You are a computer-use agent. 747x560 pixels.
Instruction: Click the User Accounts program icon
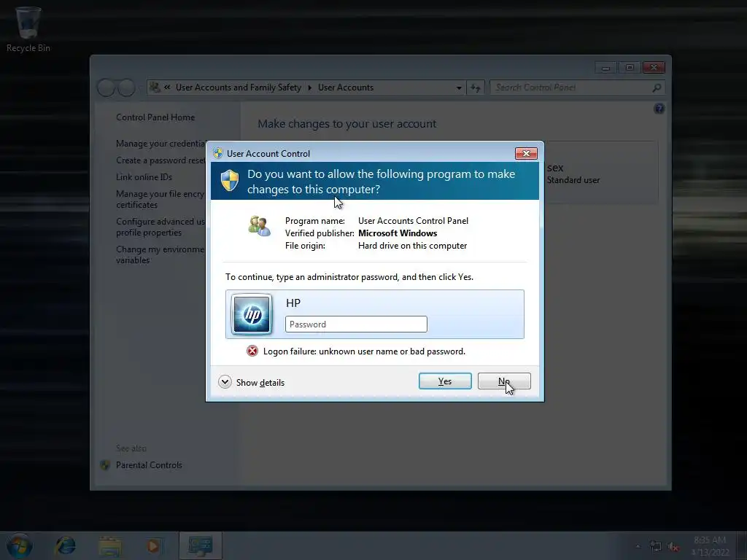pyautogui.click(x=260, y=226)
